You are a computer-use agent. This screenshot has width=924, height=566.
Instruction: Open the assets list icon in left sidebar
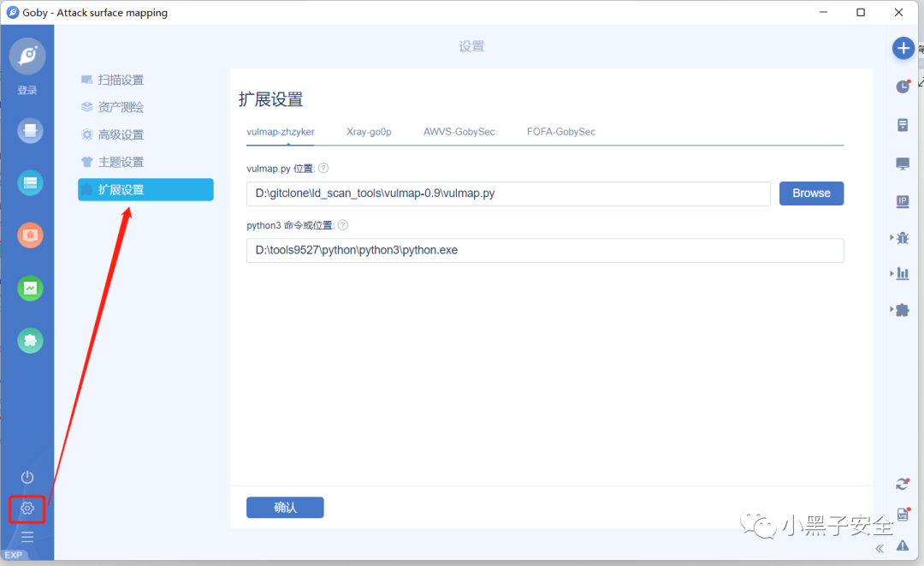click(30, 183)
